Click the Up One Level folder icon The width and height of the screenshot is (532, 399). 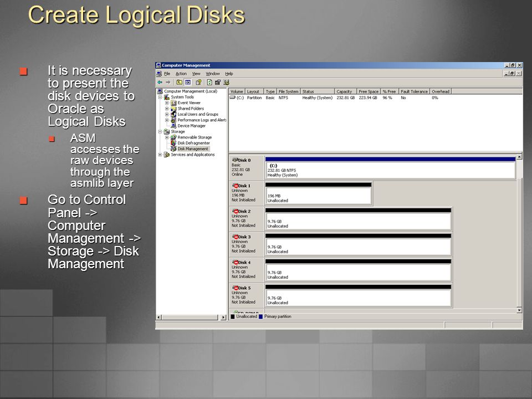coord(179,82)
